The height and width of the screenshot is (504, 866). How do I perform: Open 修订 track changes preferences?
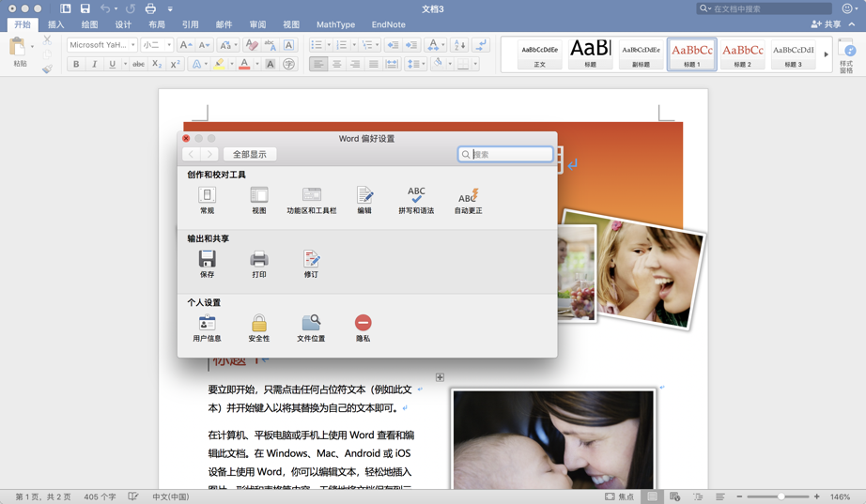311,264
